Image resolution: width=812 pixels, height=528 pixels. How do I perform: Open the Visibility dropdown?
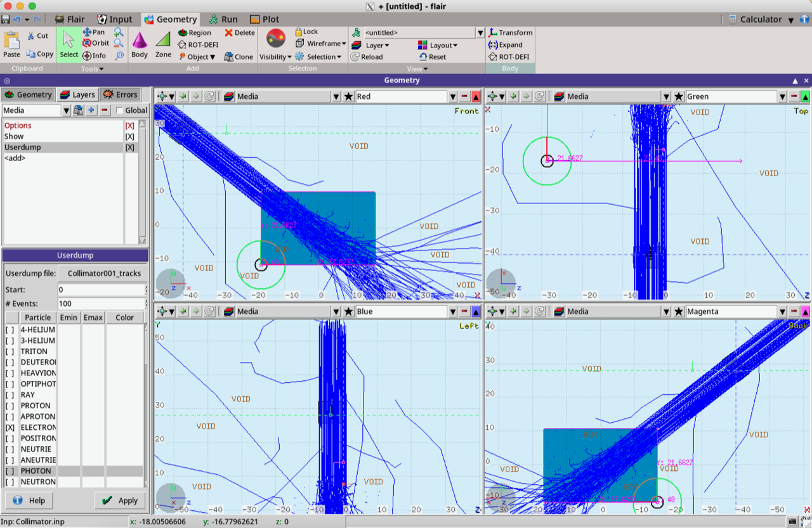click(275, 56)
